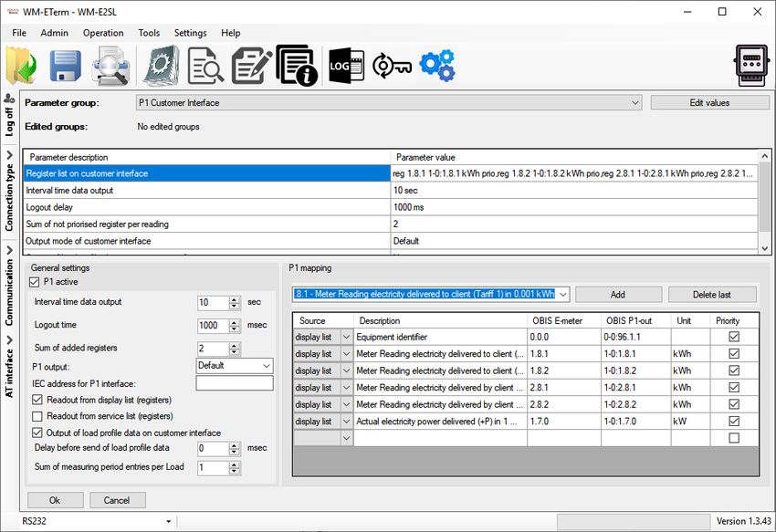
Task: Click the Add button in P1 mapping
Action: [x=618, y=295]
